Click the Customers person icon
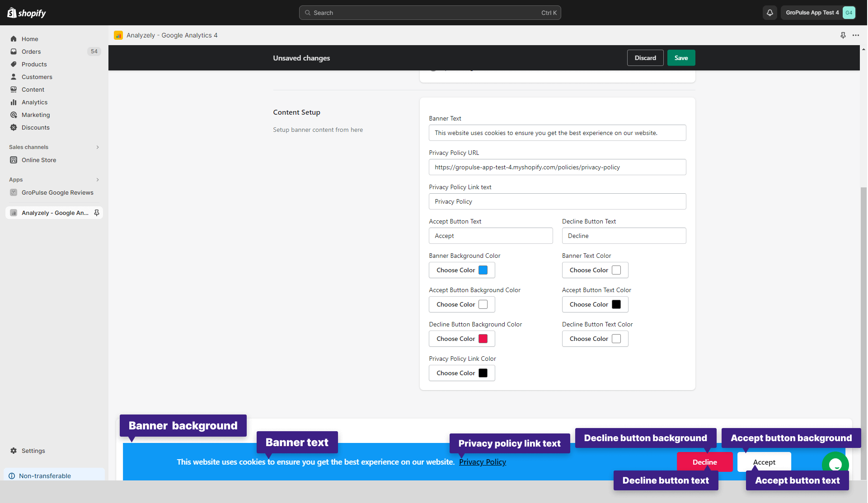This screenshot has height=503, width=868. (14, 77)
